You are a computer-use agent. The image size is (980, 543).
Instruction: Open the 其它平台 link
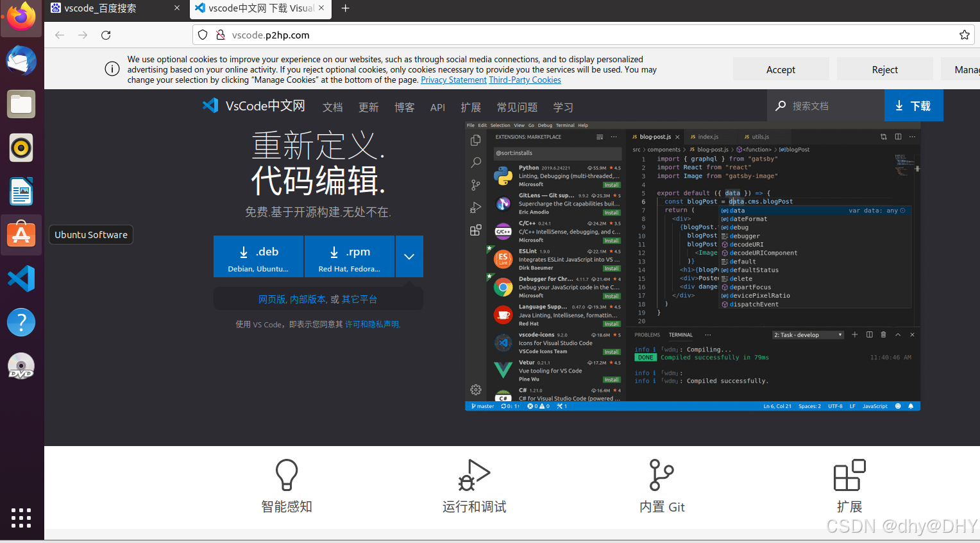pyautogui.click(x=359, y=299)
